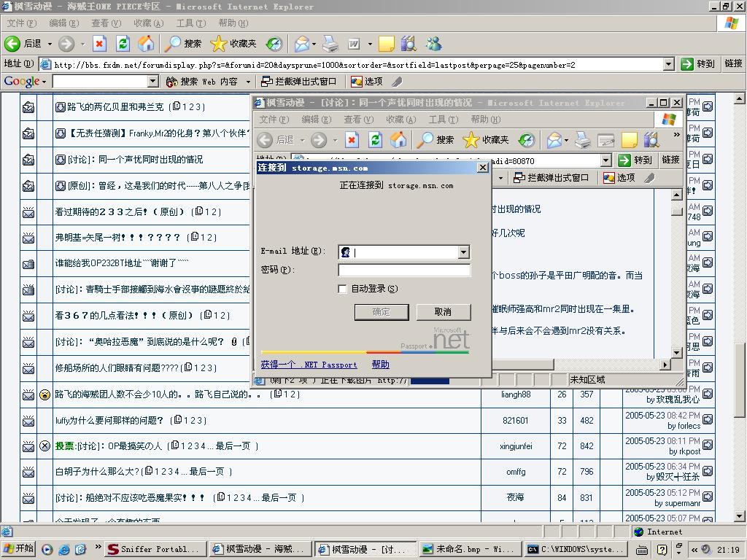Open the 工具(T) menu in main window
This screenshot has width=747, height=560.
[190, 23]
